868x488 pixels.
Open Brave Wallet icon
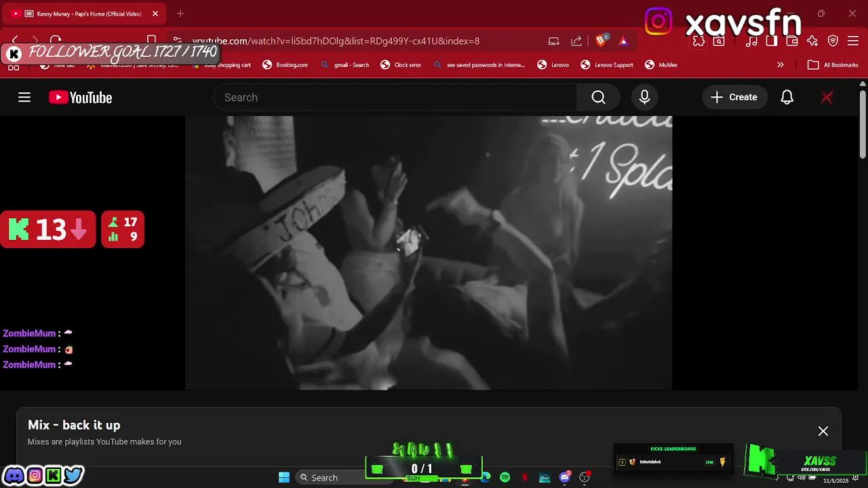(791, 41)
